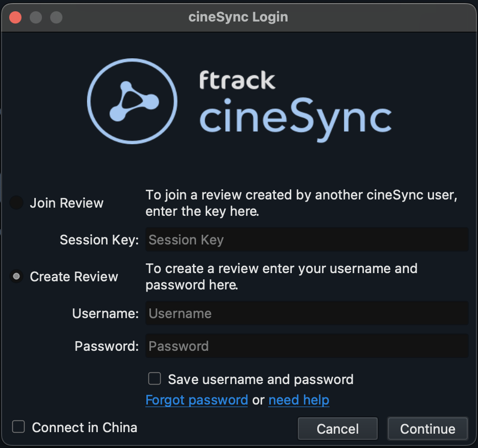Click the cineSync Login title bar text
The height and width of the screenshot is (448, 478).
238,17
